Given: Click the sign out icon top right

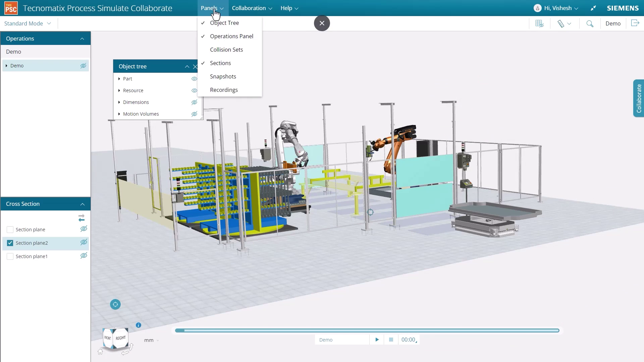Looking at the screenshot, I should tap(635, 23).
